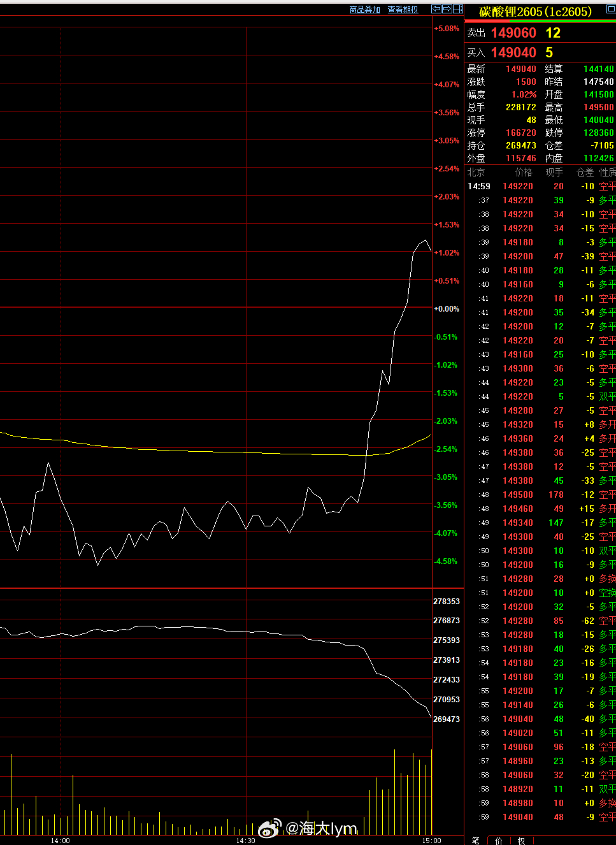Click the 最低 value 140040
The height and width of the screenshot is (845, 616).
click(599, 120)
